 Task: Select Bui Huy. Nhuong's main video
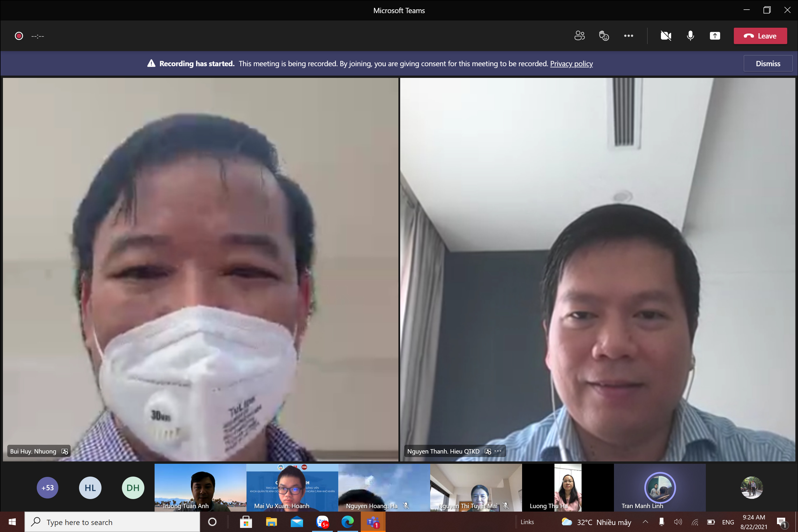pos(200,269)
